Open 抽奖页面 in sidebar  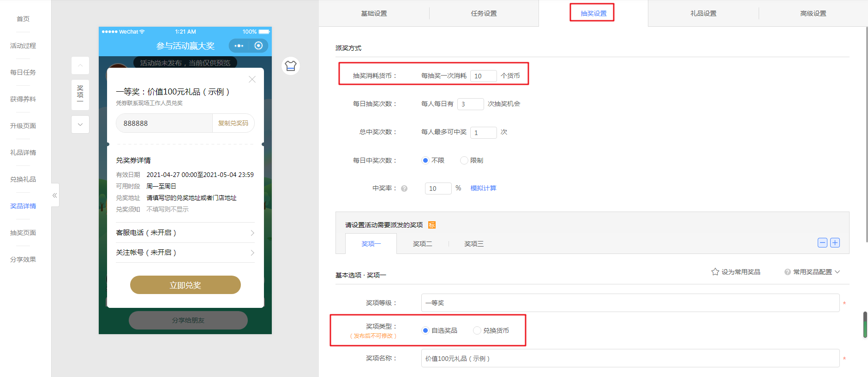click(x=23, y=233)
